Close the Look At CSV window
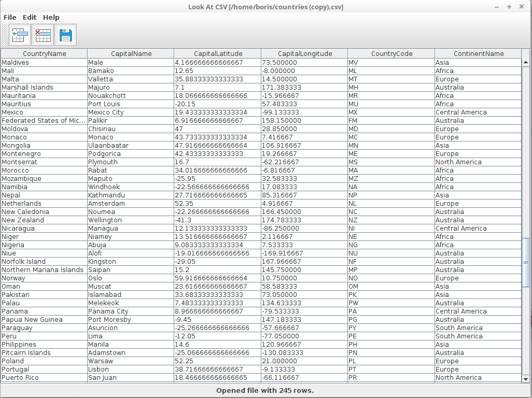This screenshot has width=532, height=398. 522,7
